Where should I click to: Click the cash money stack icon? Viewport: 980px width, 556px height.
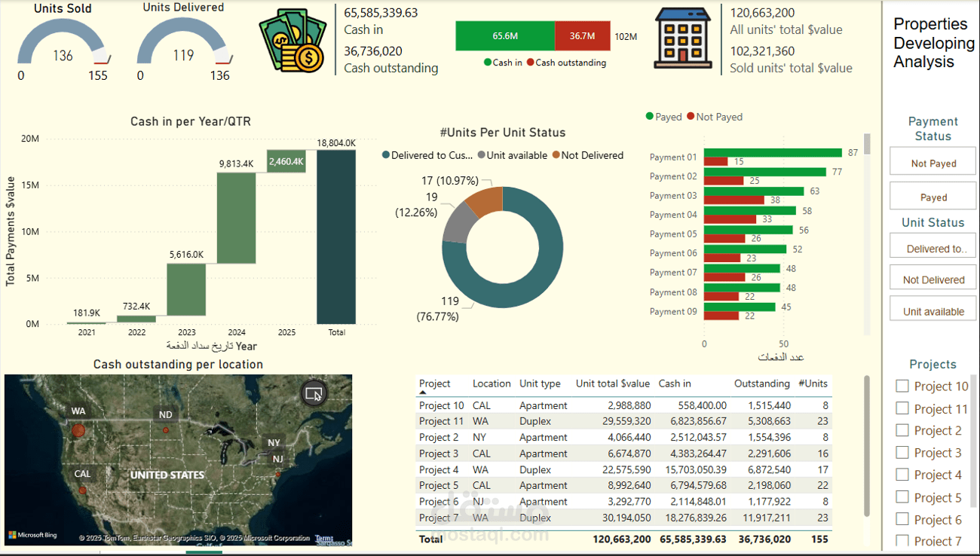click(x=292, y=39)
